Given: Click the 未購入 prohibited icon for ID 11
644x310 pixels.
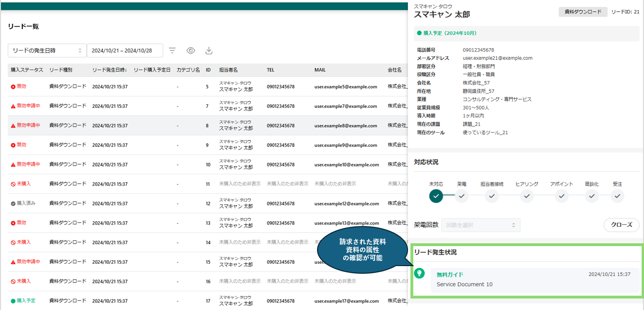Looking at the screenshot, I should point(13,184).
